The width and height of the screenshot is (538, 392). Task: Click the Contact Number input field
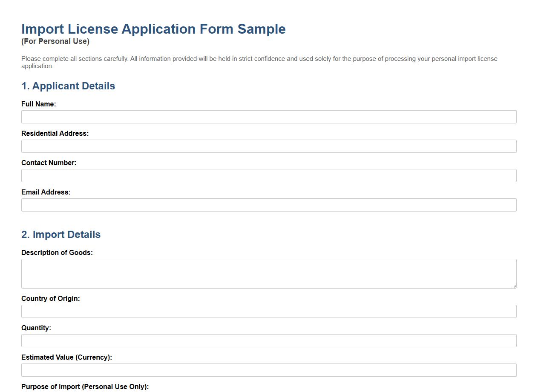click(268, 175)
